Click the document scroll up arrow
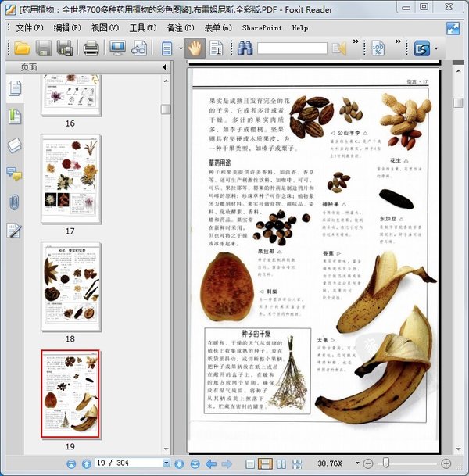 point(458,70)
